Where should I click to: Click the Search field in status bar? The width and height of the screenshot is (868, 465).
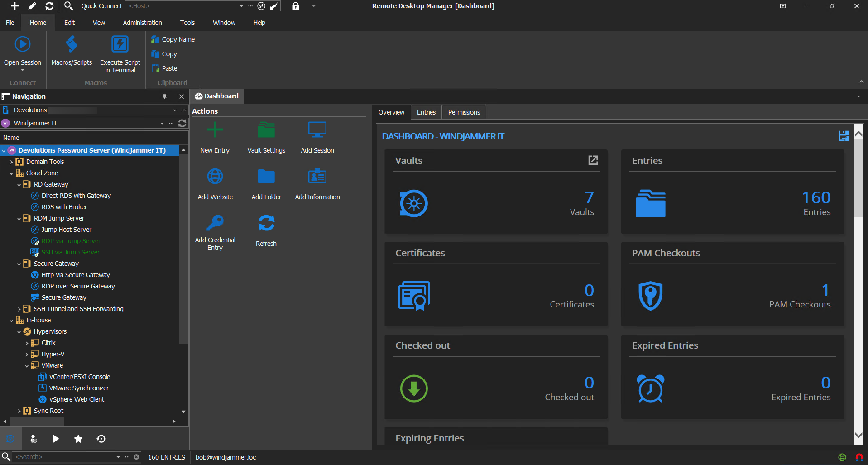click(x=65, y=457)
